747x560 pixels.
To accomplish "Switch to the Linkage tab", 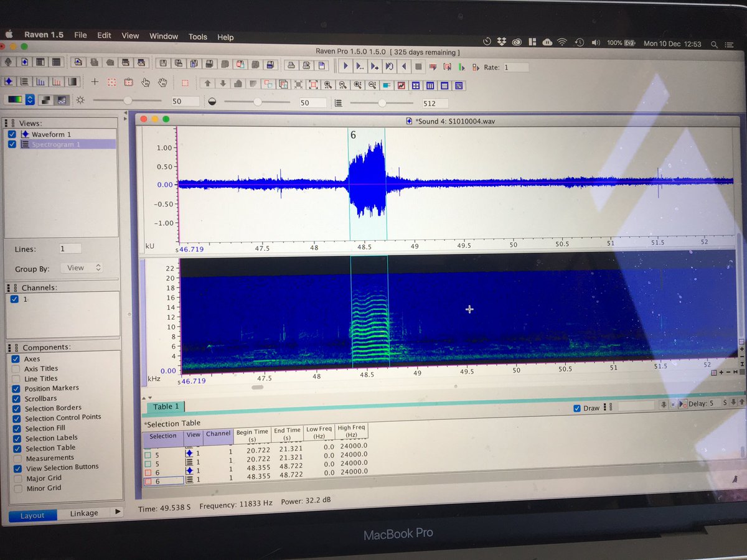I will (x=83, y=513).
